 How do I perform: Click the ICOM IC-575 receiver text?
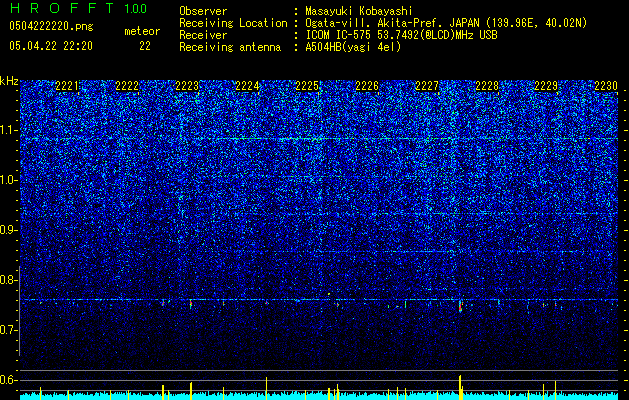point(401,35)
